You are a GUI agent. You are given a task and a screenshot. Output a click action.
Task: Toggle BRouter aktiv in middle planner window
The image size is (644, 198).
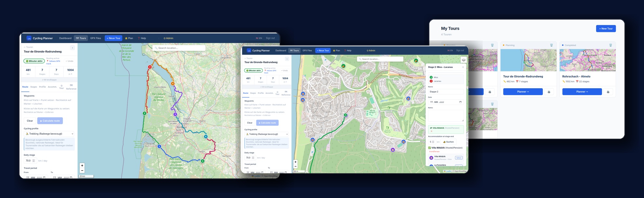click(x=253, y=70)
